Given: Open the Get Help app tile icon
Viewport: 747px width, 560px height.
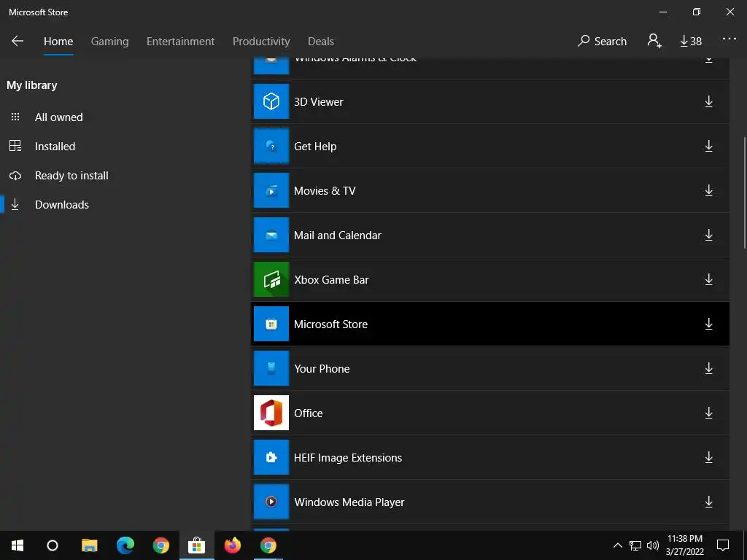Looking at the screenshot, I should pos(271,146).
